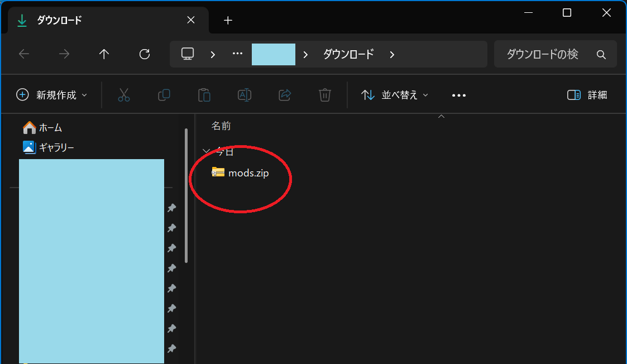Open the toolbar more options menu

458,95
